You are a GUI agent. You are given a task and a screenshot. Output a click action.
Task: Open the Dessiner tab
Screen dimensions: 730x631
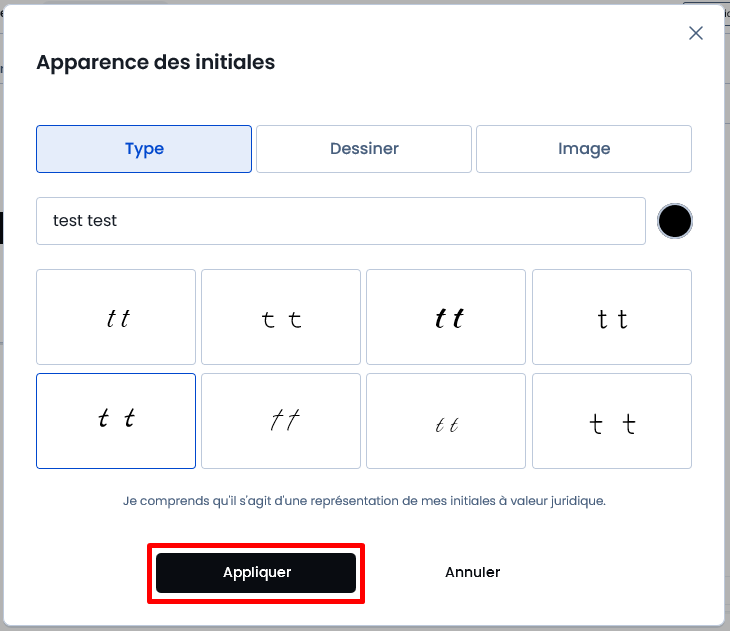point(364,149)
